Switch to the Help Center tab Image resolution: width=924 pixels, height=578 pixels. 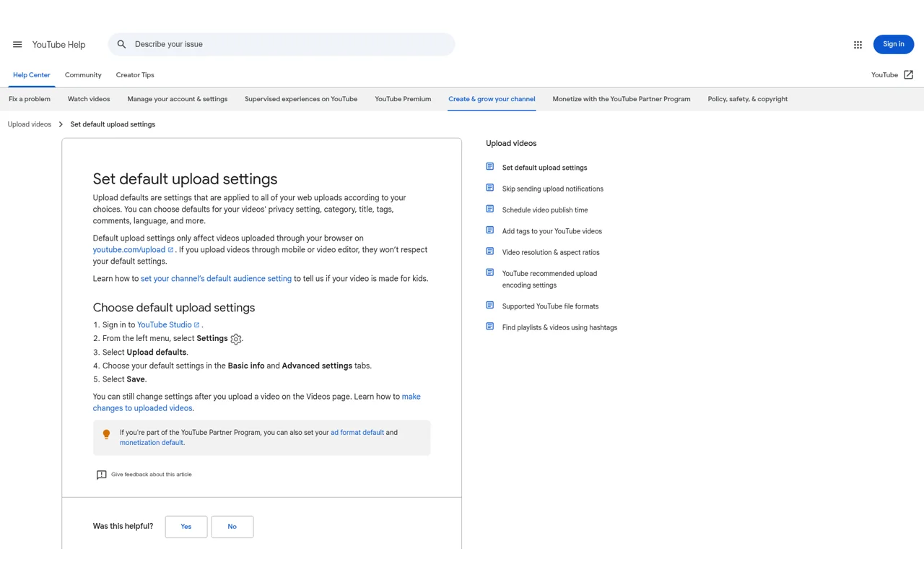click(x=32, y=75)
